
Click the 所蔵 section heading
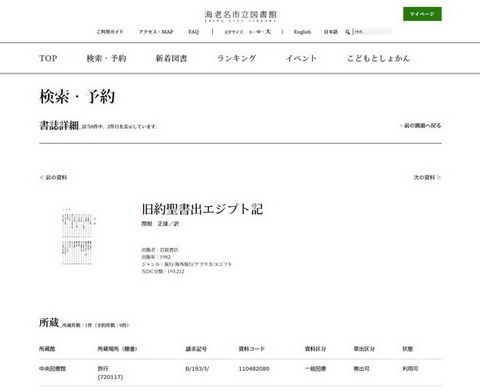[49, 323]
